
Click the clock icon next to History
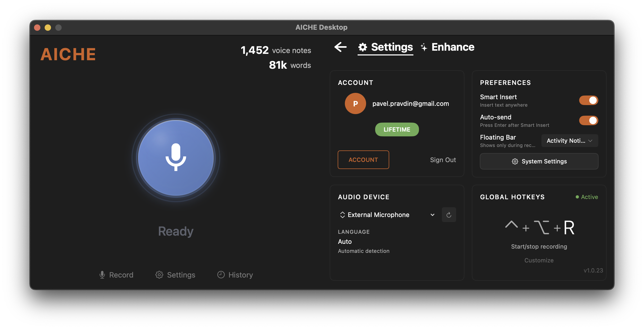click(x=221, y=275)
